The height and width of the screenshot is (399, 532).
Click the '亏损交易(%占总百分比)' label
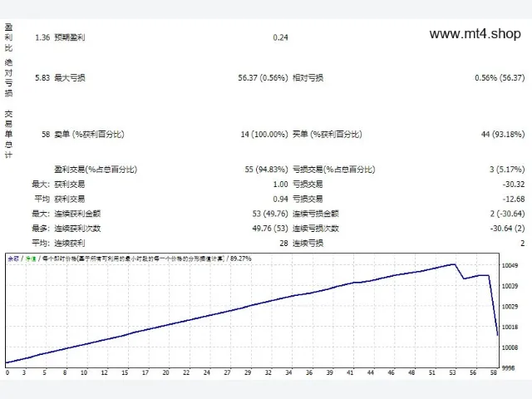[334, 170]
